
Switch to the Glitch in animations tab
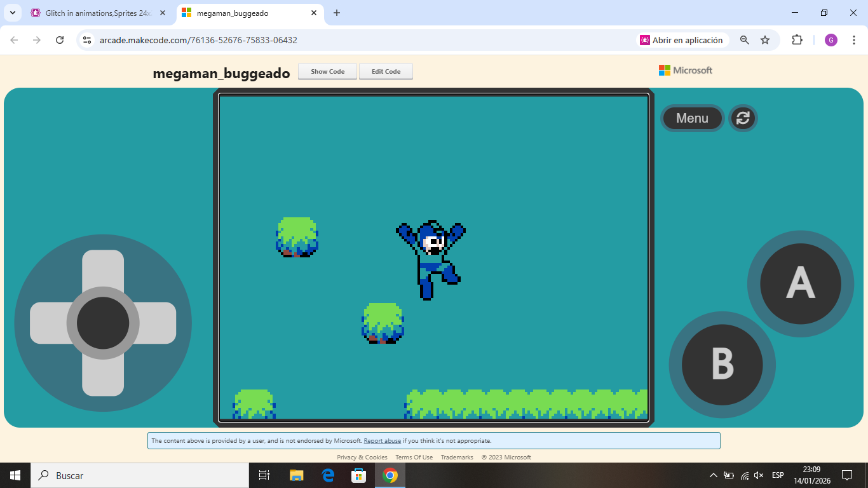point(98,13)
